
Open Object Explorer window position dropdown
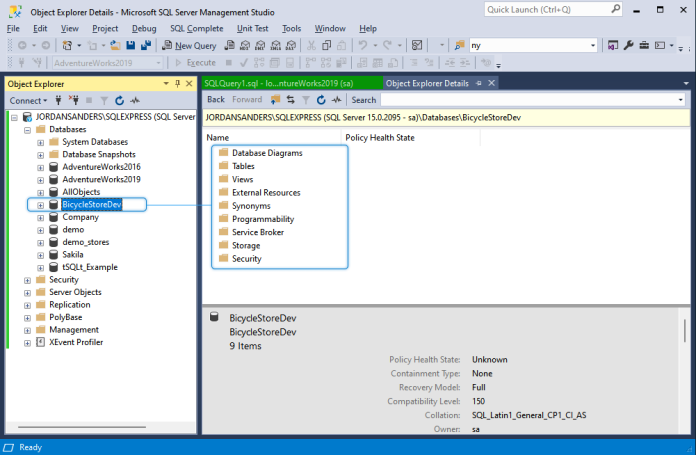click(x=166, y=83)
